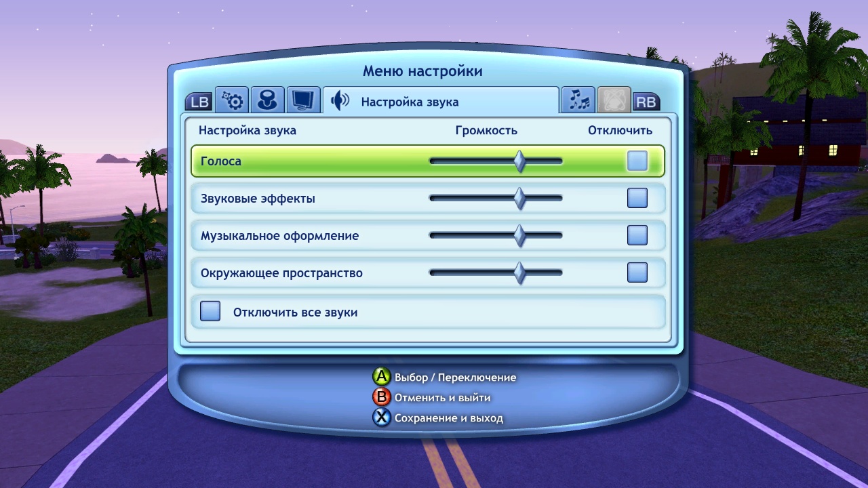Click the Окружающее пространство volume slider
The image size is (868, 488).
(x=496, y=273)
